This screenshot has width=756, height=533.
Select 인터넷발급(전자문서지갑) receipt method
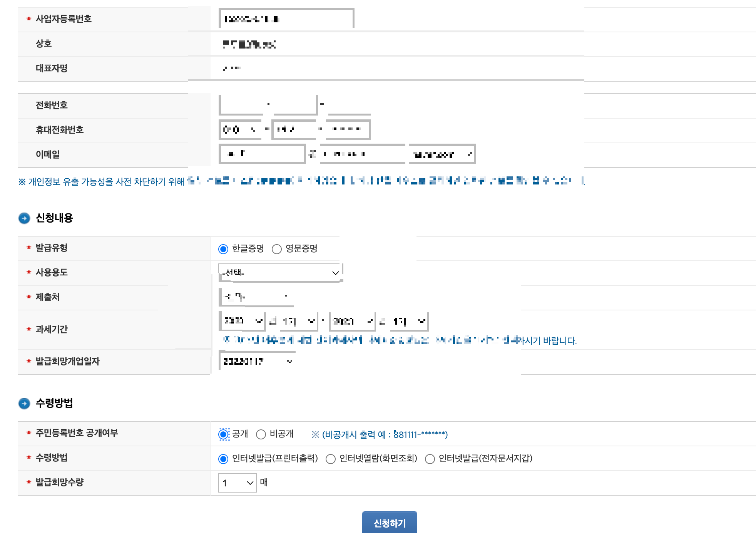coord(430,459)
